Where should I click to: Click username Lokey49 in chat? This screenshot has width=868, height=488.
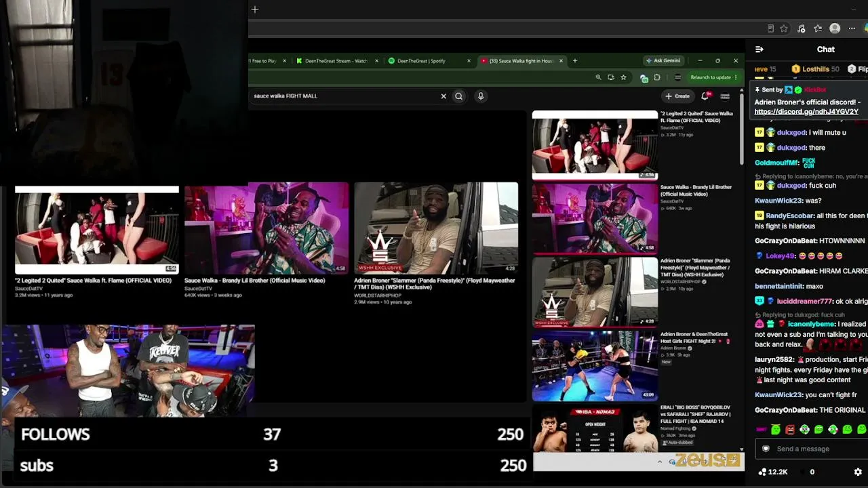(x=780, y=256)
